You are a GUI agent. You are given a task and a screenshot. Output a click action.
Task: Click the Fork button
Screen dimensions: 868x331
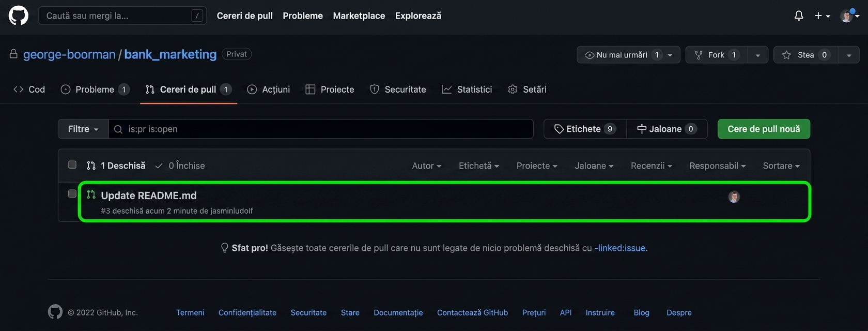point(717,55)
